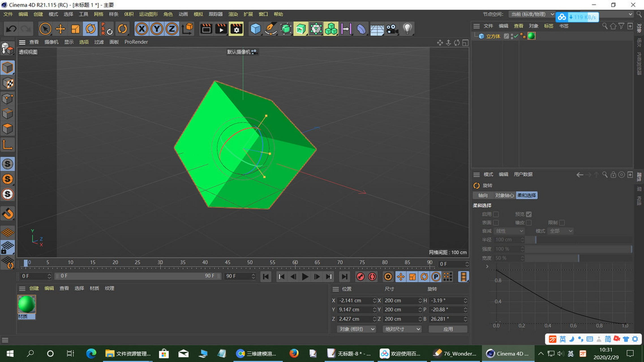Open the 绝对尺寸 dropdown

click(x=402, y=329)
